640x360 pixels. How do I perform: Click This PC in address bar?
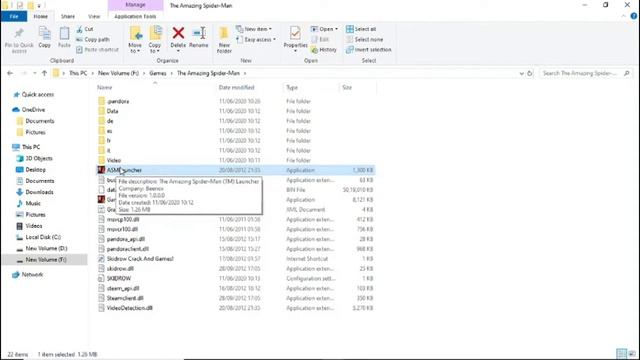pos(78,73)
